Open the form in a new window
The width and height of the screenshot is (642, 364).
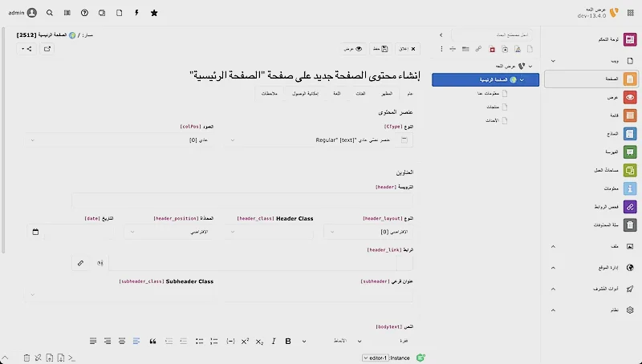tap(47, 49)
